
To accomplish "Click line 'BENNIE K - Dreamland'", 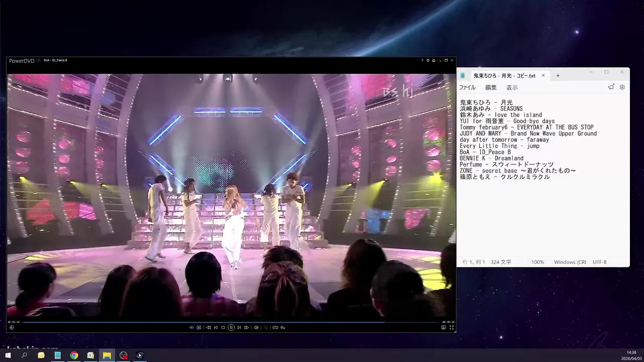I will pyautogui.click(x=492, y=158).
